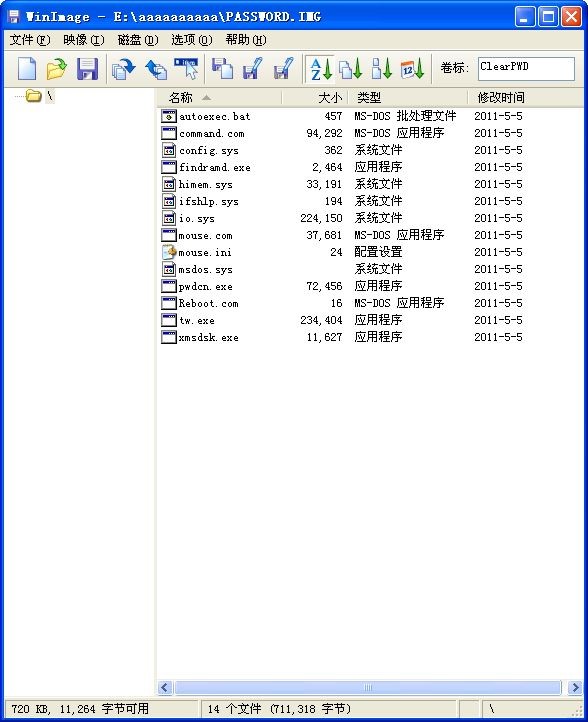Select pwdcn.exe file icon
Image resolution: width=588 pixels, height=722 pixels.
click(169, 286)
